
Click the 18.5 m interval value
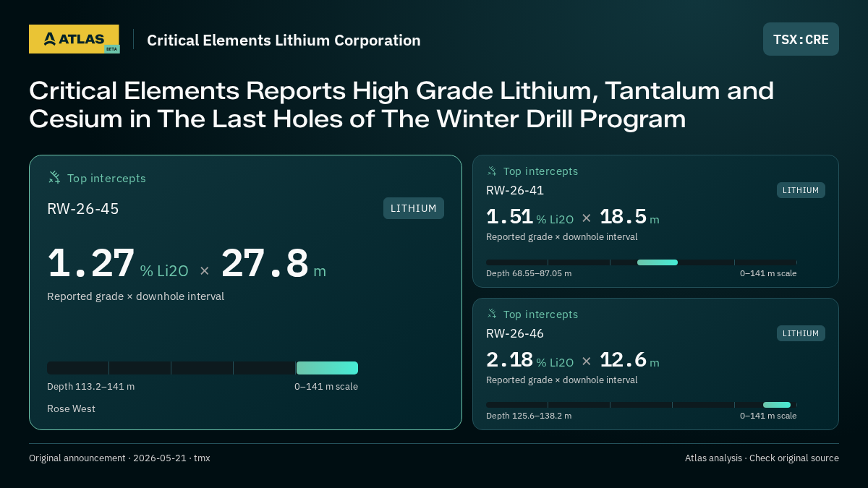click(629, 217)
